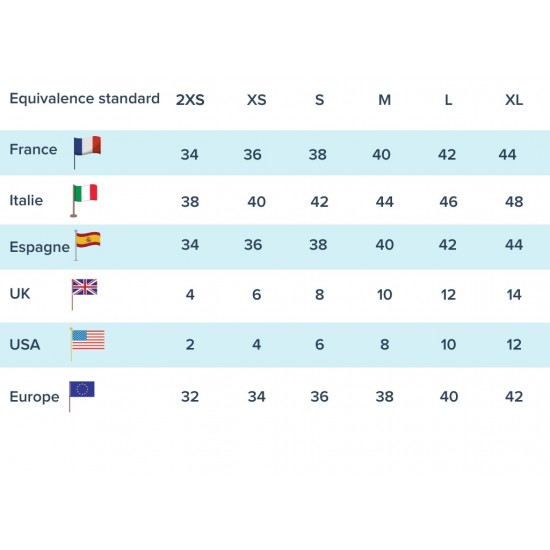Select Europe size 36 under S
550x550 pixels.
click(x=319, y=397)
